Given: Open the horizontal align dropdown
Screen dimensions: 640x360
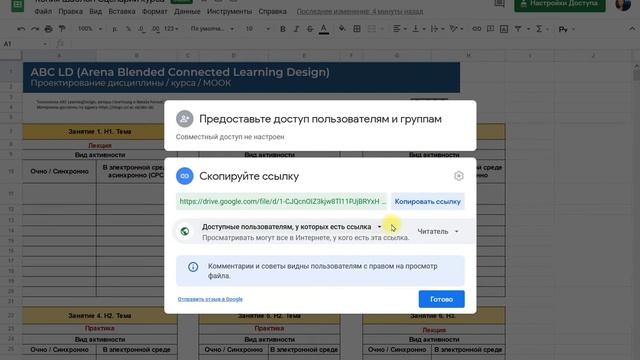Looking at the screenshot, I should pyautogui.click(x=399, y=29).
